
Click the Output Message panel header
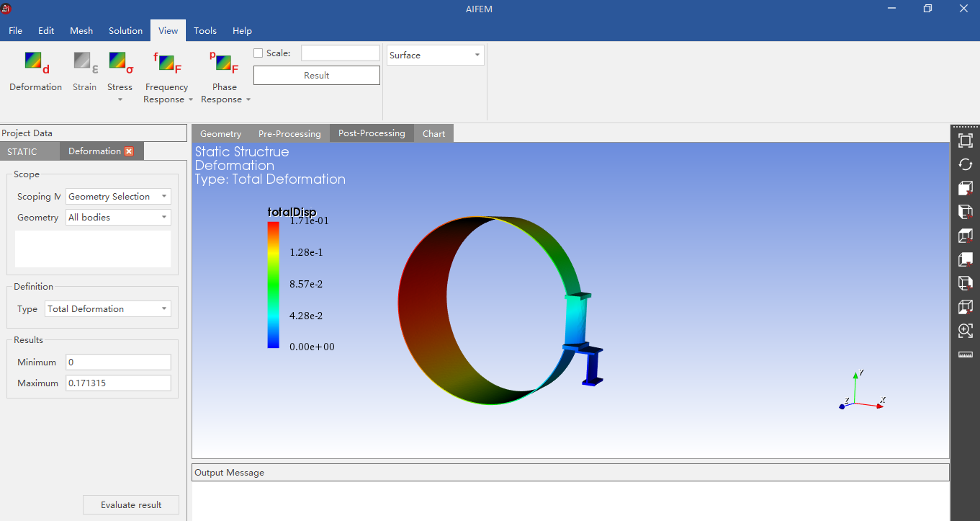570,473
